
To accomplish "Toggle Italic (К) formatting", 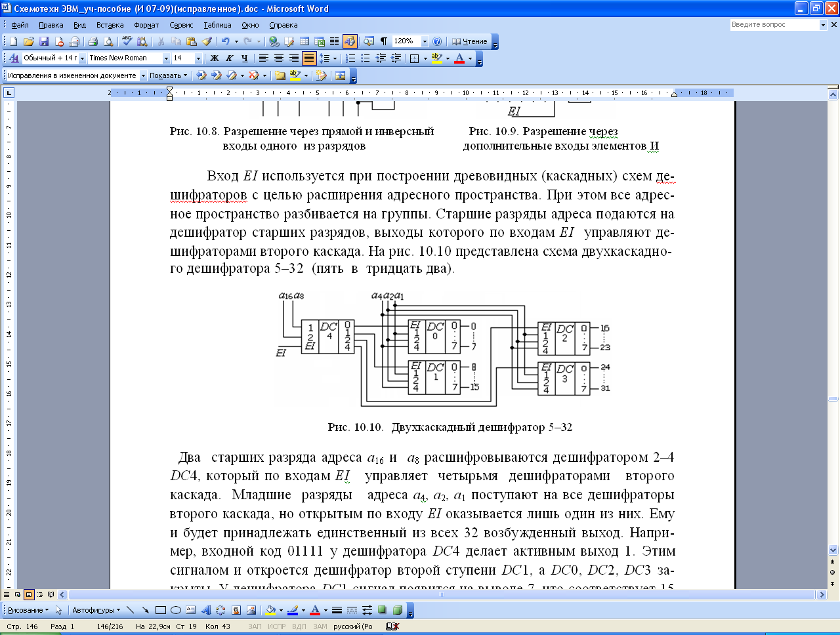I will (229, 58).
